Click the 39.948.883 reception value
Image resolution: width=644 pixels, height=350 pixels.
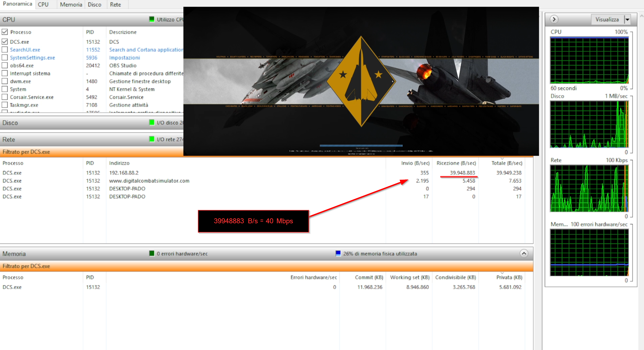[462, 173]
